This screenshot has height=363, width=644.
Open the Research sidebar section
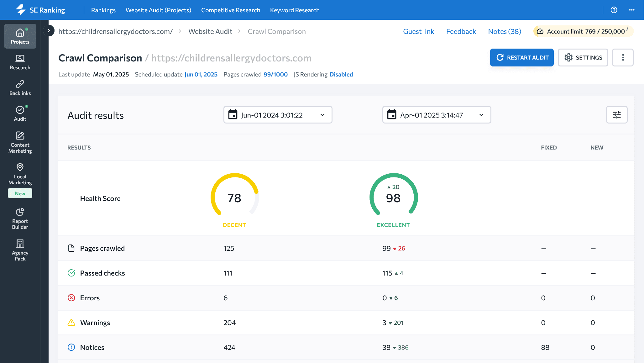tap(20, 62)
